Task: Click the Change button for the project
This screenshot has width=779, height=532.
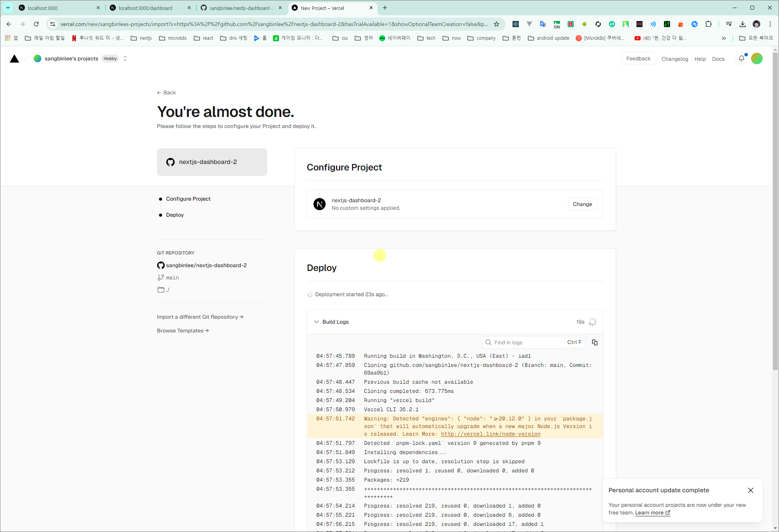Action: pyautogui.click(x=582, y=204)
